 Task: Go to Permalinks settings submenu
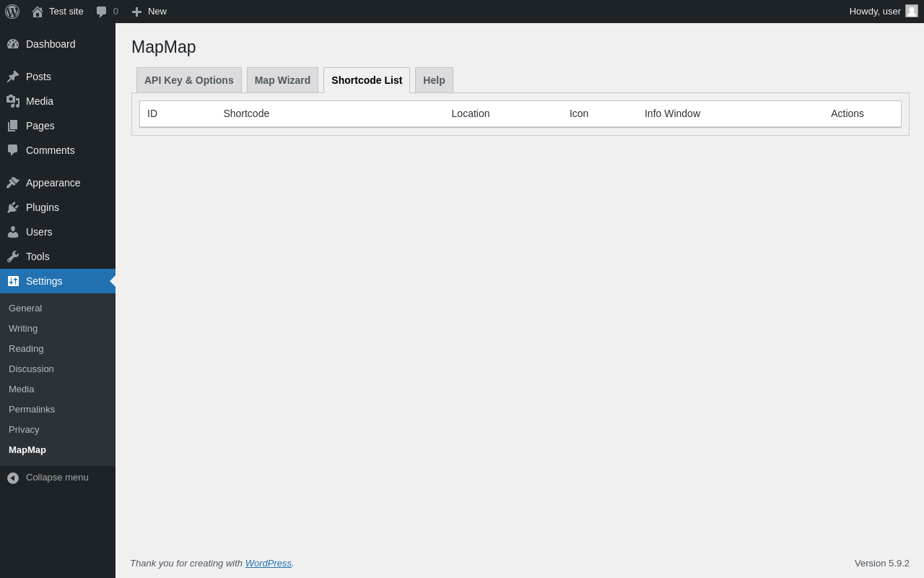[x=32, y=410]
